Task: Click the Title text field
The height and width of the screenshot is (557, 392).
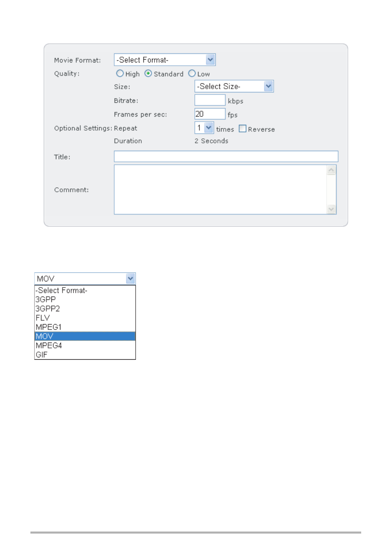Action: pos(226,157)
